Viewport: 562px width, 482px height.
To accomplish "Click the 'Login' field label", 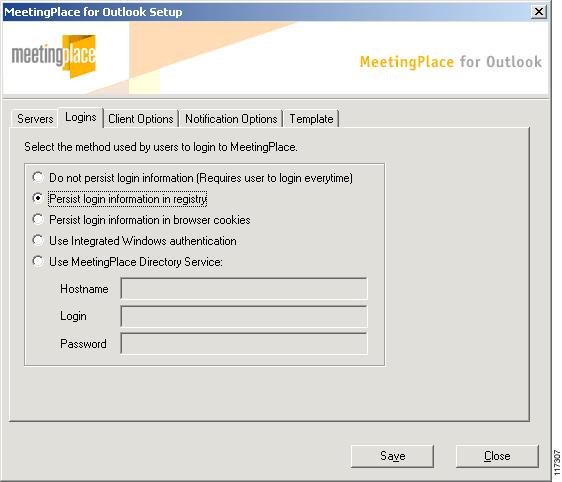I will (x=73, y=316).
